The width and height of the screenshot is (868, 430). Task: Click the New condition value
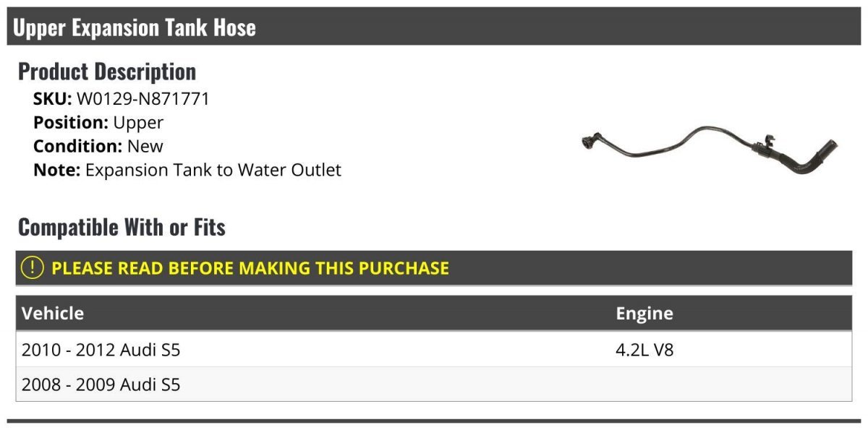coord(145,147)
